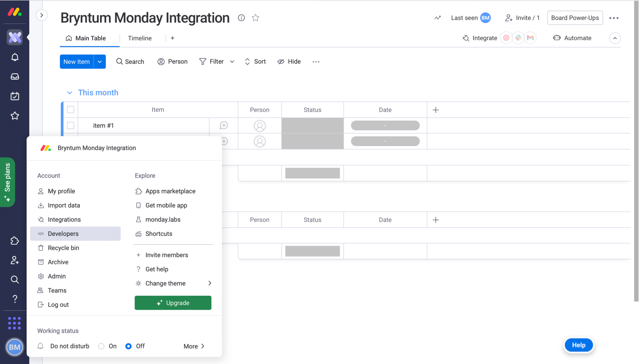Click the blue Help button
639x364 pixels.
[x=578, y=345]
